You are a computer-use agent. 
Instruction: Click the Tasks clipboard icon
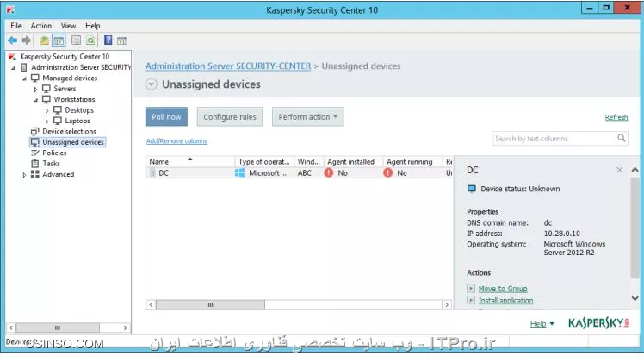(35, 163)
